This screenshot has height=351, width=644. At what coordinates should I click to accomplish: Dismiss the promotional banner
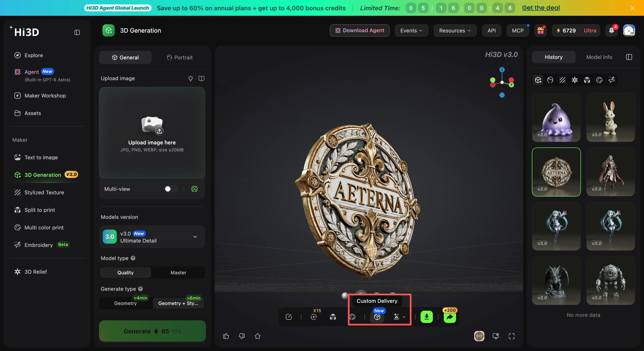tap(633, 8)
